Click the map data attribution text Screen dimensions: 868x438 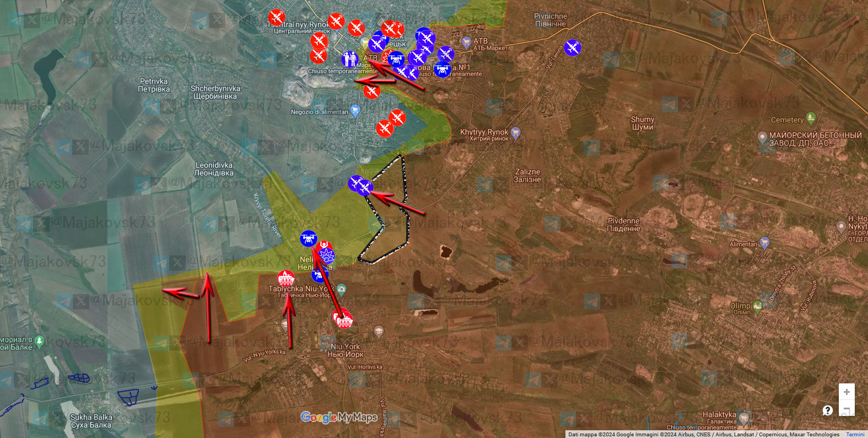[x=704, y=435]
